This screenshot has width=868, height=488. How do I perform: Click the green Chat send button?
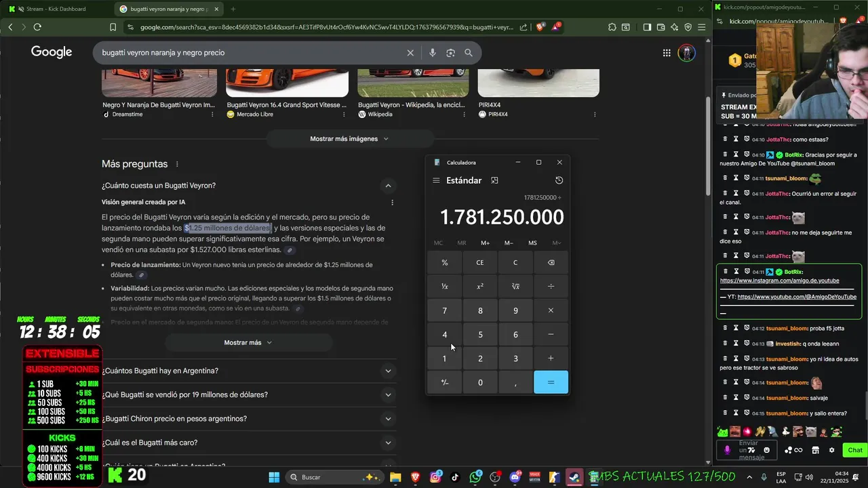click(x=854, y=450)
